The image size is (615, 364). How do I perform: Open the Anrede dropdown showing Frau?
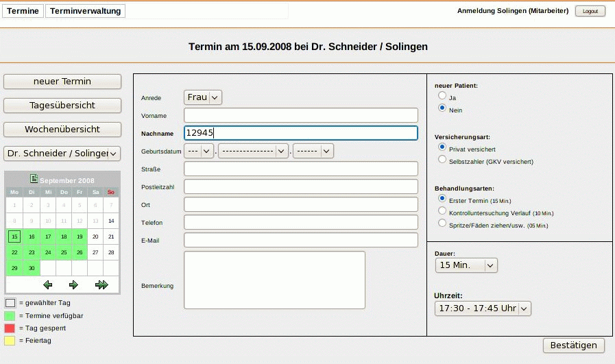point(203,97)
